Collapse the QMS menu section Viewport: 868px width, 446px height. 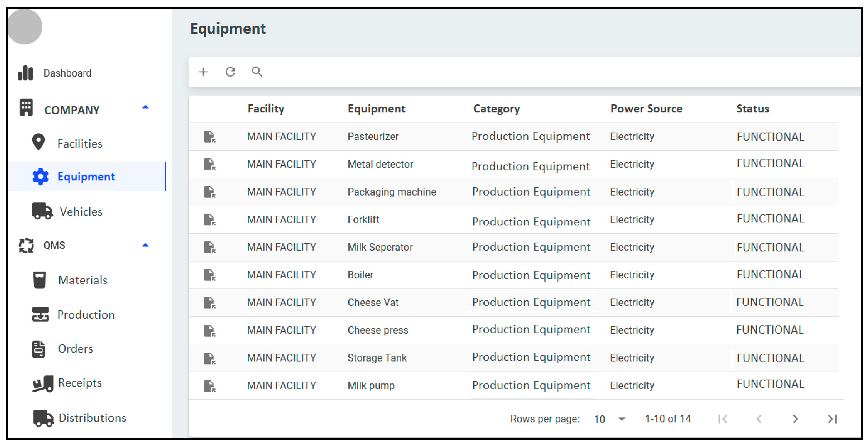[x=145, y=245]
